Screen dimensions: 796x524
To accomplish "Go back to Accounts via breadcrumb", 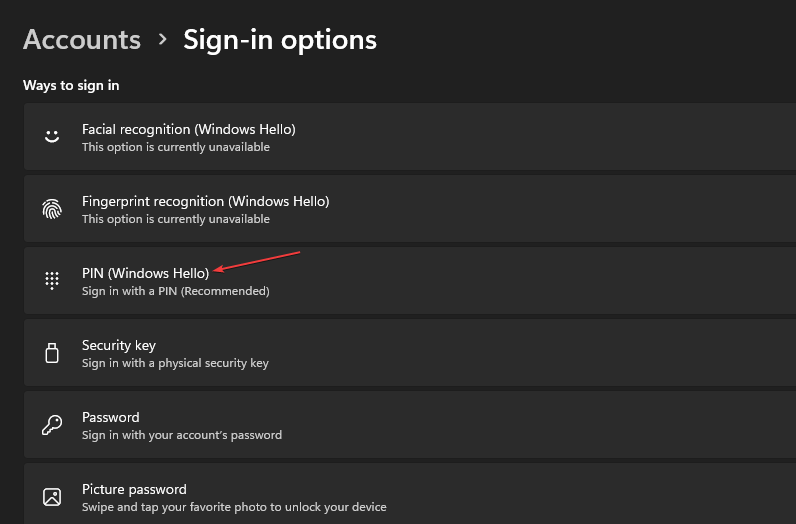I will 82,40.
